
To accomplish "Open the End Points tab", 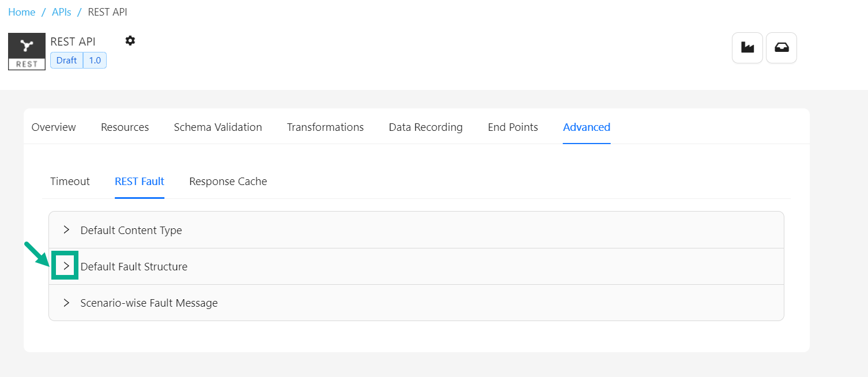I will [x=513, y=127].
